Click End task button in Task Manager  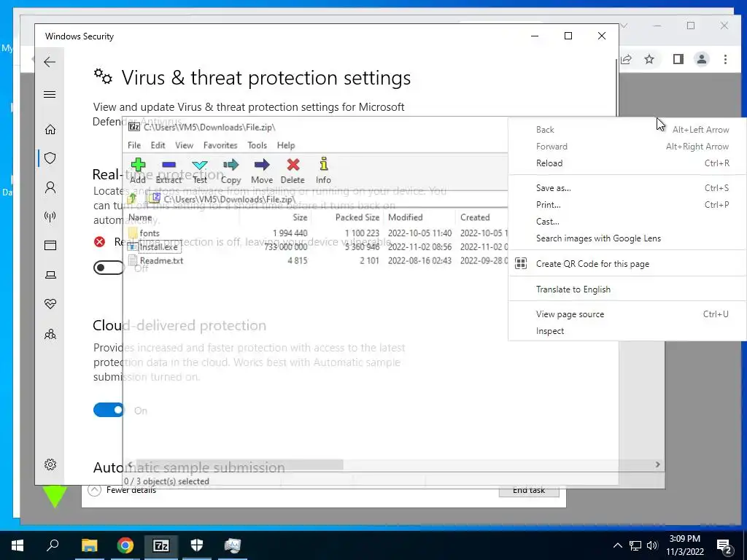(529, 491)
